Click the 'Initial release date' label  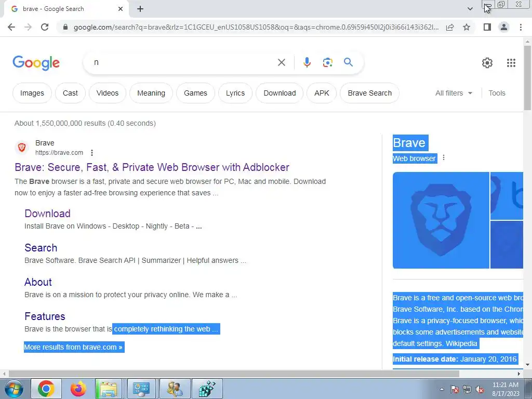tap(425, 359)
